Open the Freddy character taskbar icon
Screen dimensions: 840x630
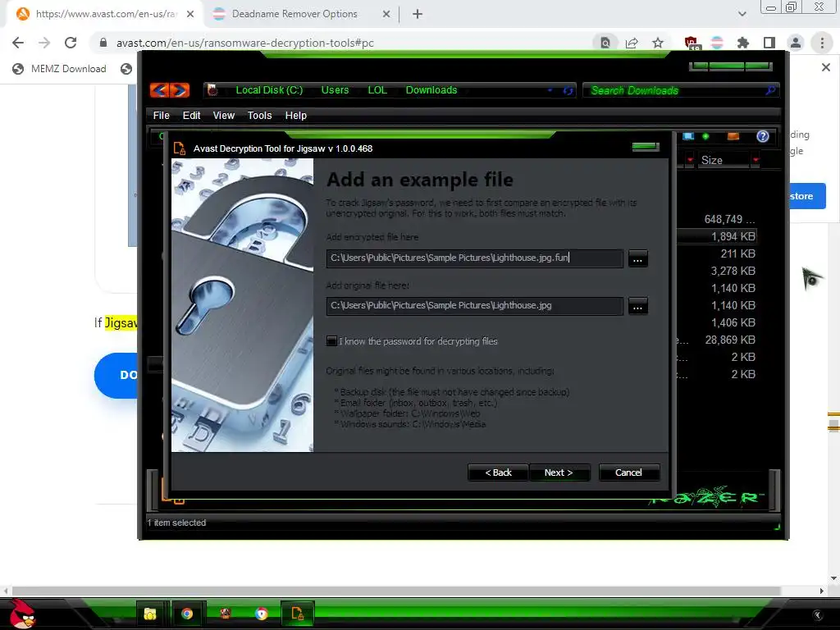click(x=226, y=614)
